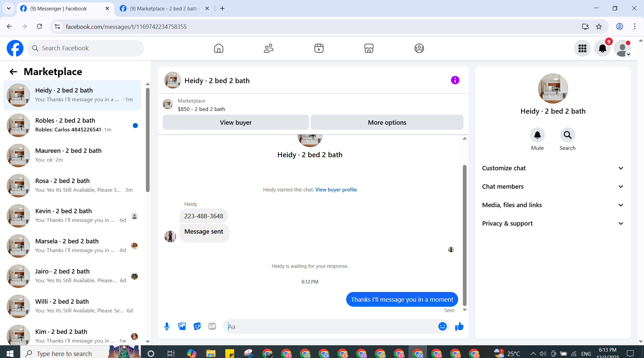
Task: Open Windows Start menu
Action: click(10, 353)
